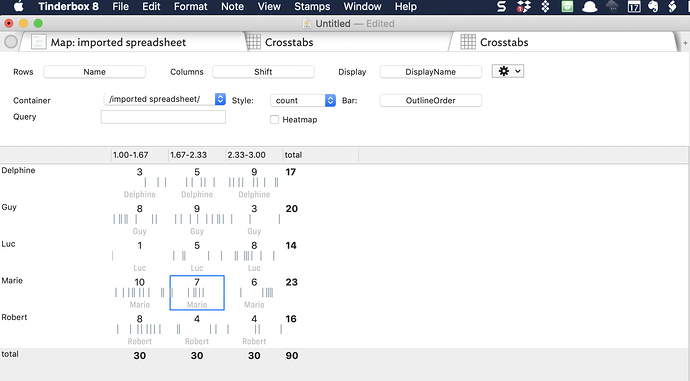Click the Evernote elephant menu bar icon

click(x=653, y=7)
